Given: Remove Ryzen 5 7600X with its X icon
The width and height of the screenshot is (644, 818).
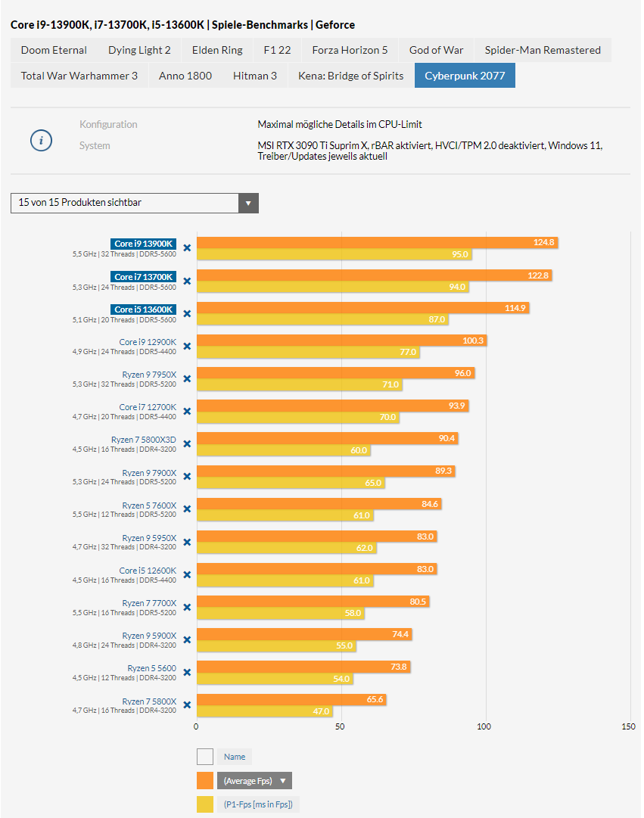Looking at the screenshot, I should click(x=187, y=509).
